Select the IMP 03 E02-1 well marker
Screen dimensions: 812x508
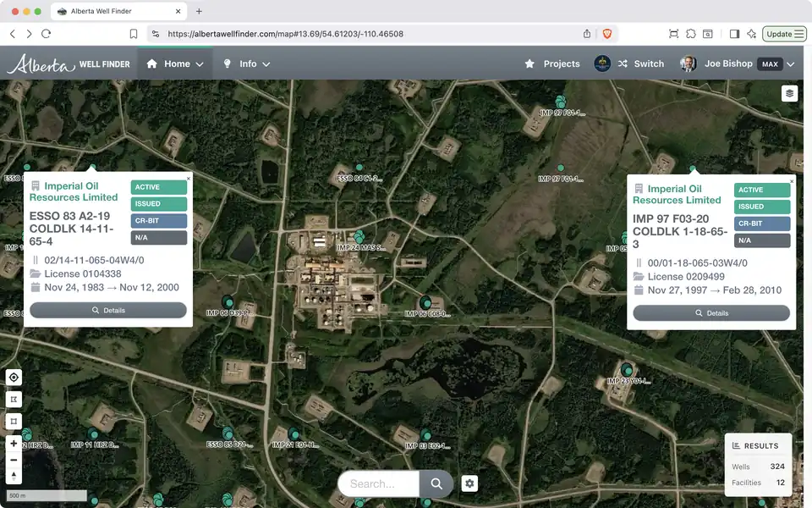425,434
